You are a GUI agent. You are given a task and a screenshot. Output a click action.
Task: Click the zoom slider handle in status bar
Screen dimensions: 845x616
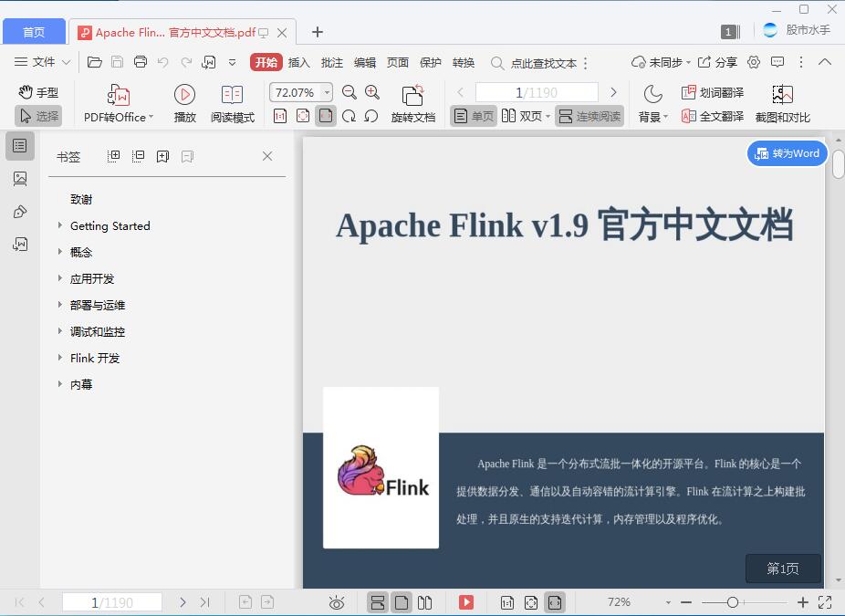(x=733, y=602)
